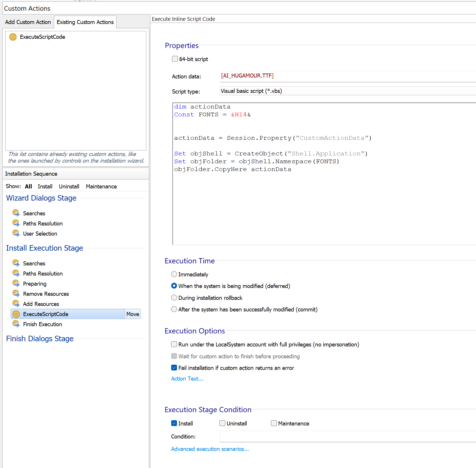Click the Finish Execution sequence icon
The width and height of the screenshot is (476, 468).
tap(16, 324)
